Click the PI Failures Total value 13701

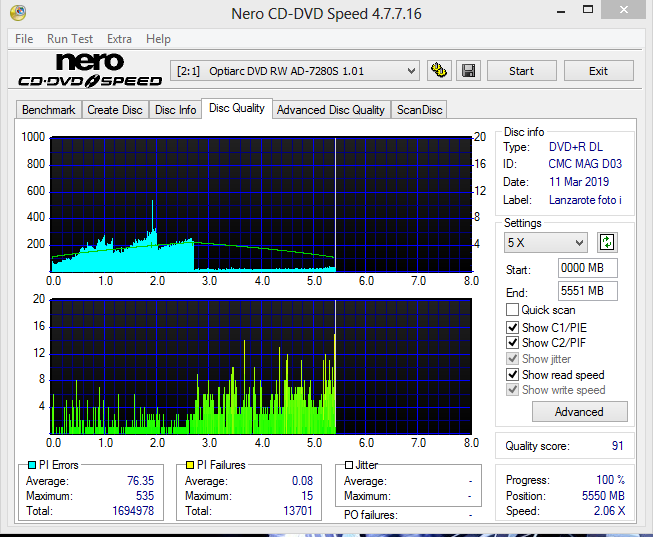click(x=298, y=511)
